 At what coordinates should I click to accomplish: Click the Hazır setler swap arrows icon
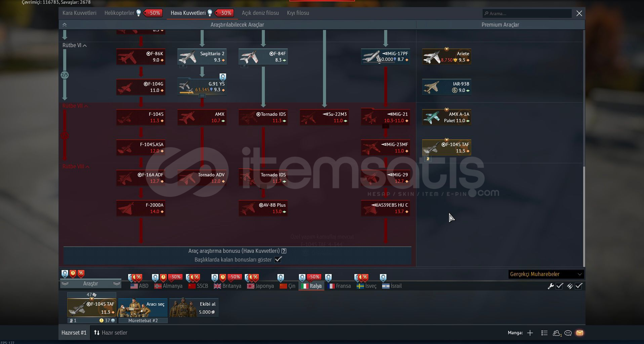coord(97,333)
